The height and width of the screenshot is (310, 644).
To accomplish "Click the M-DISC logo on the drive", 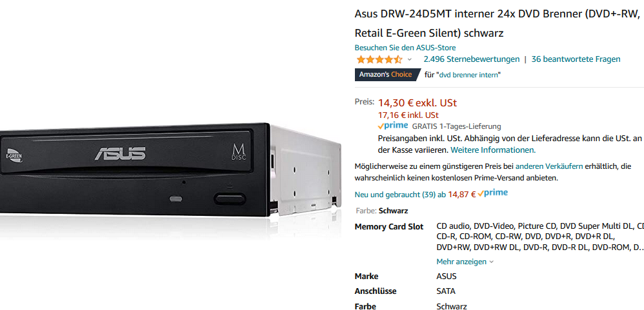I will (x=239, y=152).
